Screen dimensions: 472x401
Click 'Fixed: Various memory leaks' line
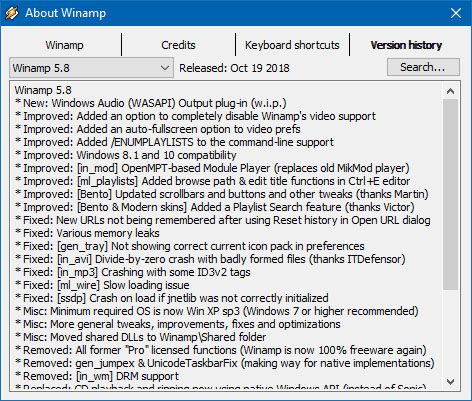pos(87,233)
